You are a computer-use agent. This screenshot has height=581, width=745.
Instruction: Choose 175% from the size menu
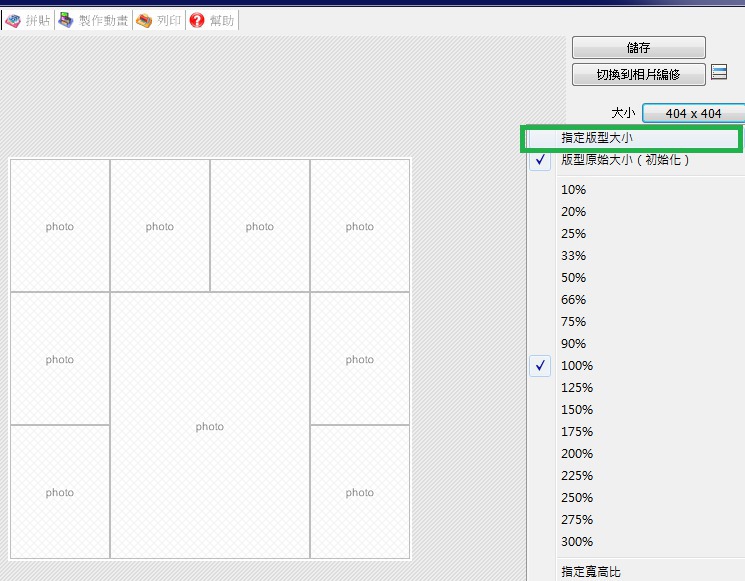[637, 432]
